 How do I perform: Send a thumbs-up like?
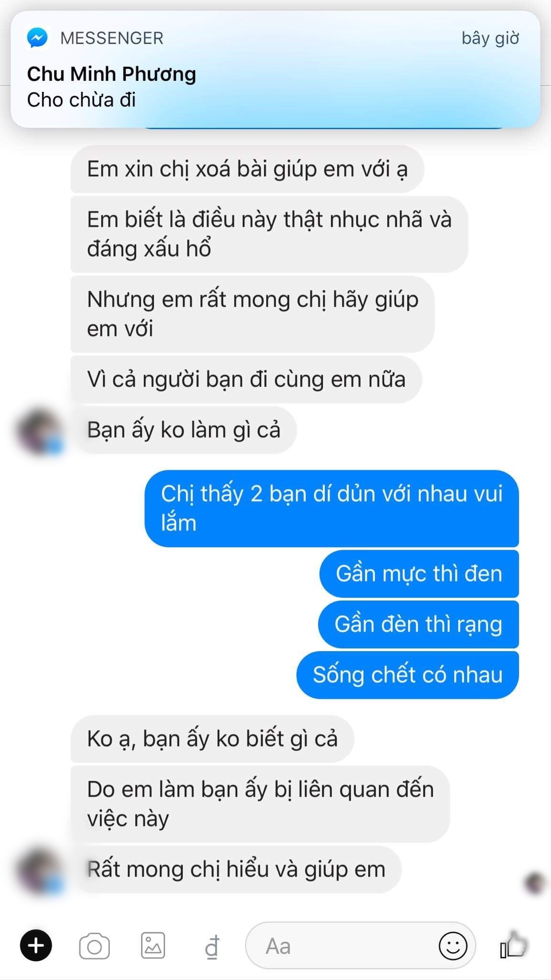(513, 945)
